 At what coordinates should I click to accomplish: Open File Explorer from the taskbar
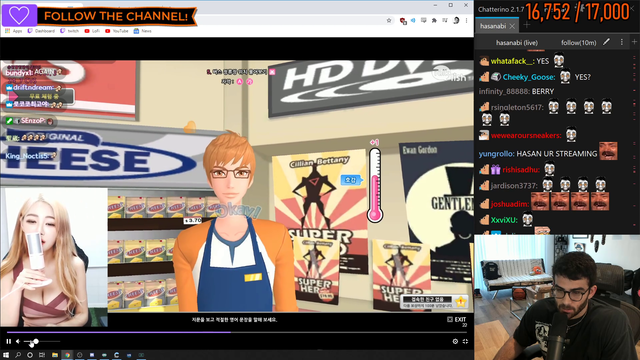point(54,355)
